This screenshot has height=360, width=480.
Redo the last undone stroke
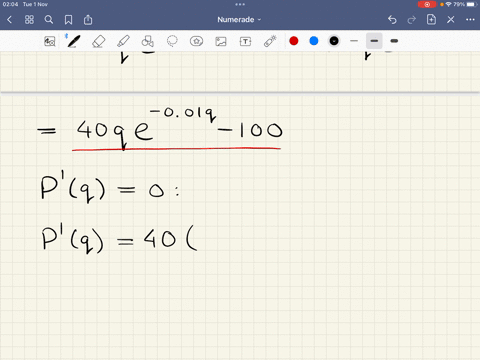pos(412,20)
